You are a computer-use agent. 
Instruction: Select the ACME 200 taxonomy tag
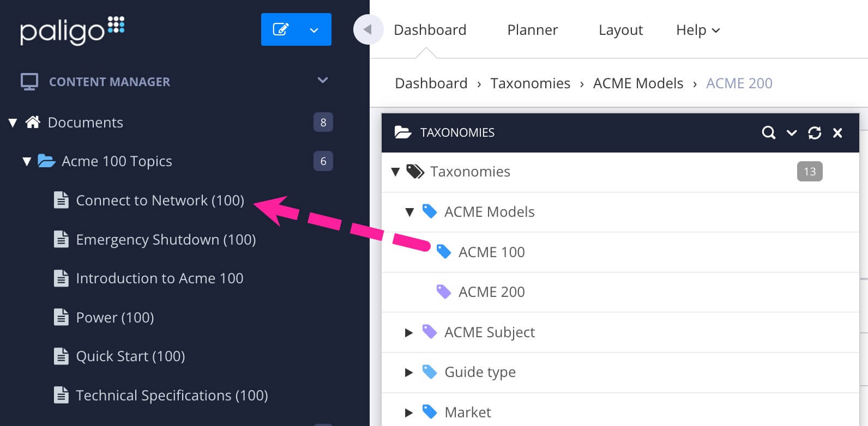point(492,292)
